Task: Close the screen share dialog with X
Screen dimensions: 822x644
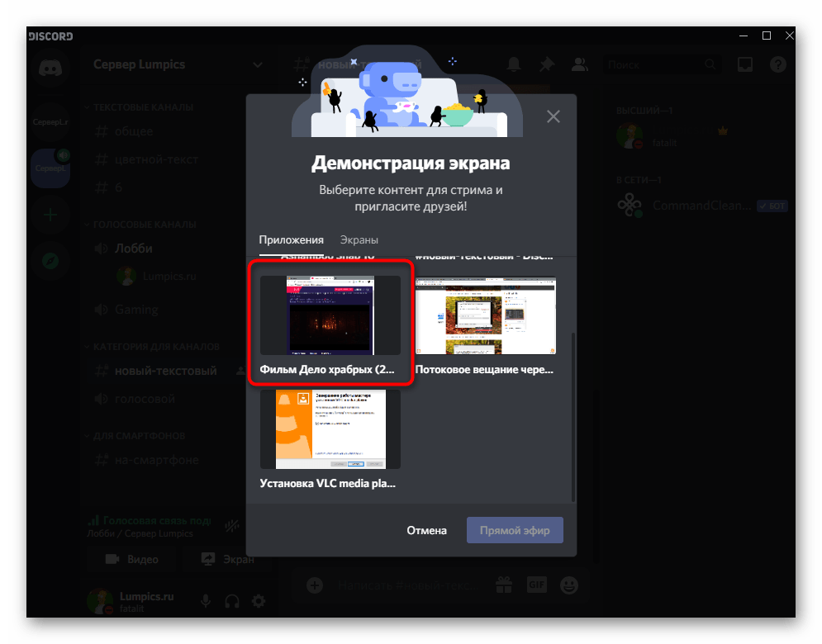Action: pos(554,116)
